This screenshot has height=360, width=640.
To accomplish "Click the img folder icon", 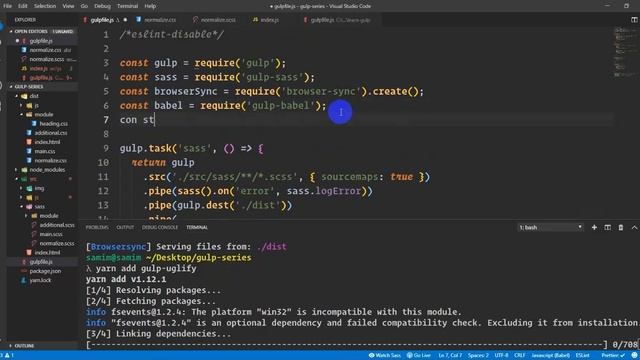I will click(x=29, y=188).
